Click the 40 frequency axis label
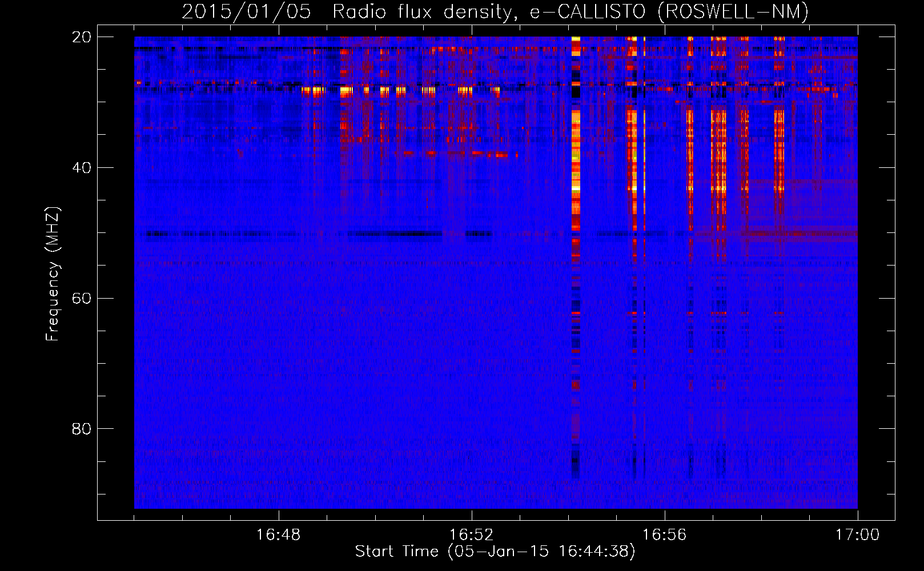924x571 pixels. pyautogui.click(x=82, y=168)
